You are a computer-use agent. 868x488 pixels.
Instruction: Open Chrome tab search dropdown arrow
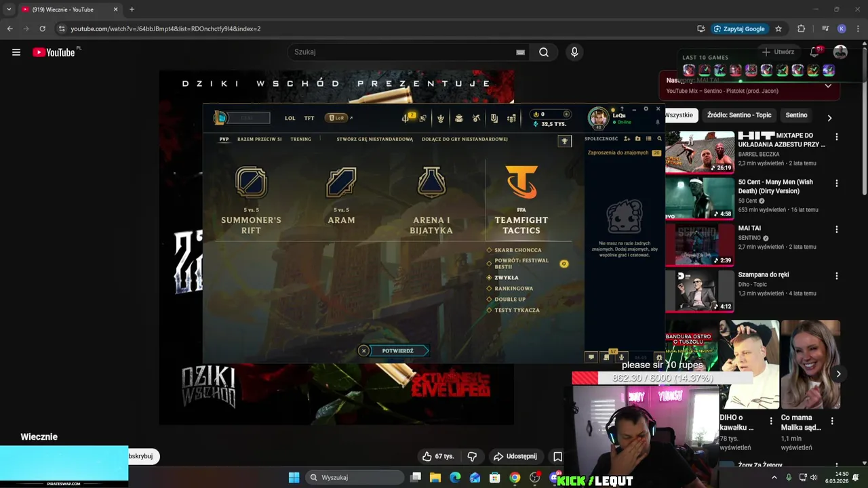pyautogui.click(x=9, y=9)
